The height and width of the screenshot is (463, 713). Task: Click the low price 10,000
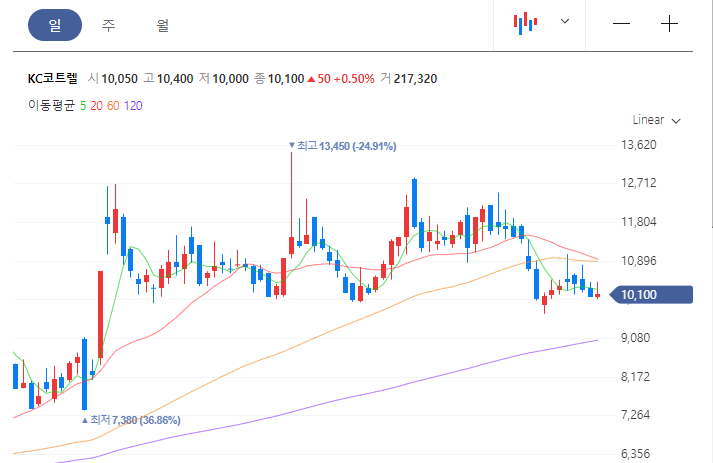click(x=231, y=79)
